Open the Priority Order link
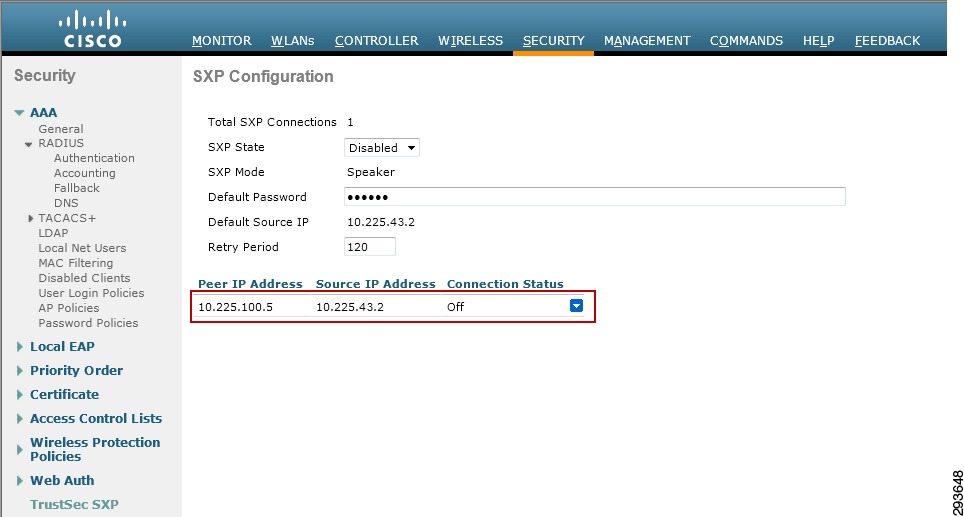The width and height of the screenshot is (964, 517). click(76, 370)
